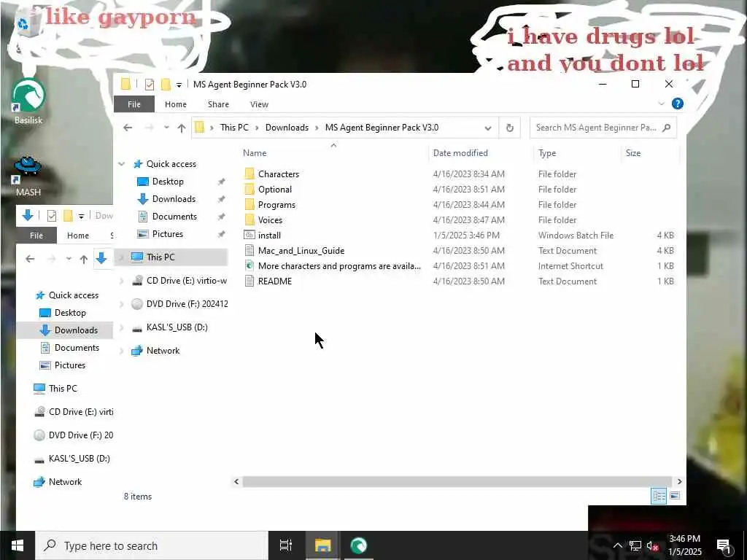The height and width of the screenshot is (560, 747).
Task: Click the Search MS Agent Beginner Pack field
Action: click(x=603, y=128)
